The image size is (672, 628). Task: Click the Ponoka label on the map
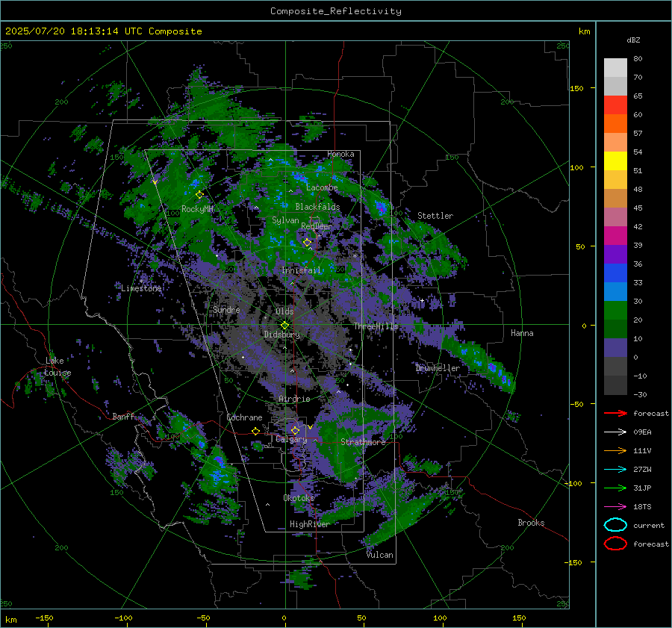tap(340, 154)
